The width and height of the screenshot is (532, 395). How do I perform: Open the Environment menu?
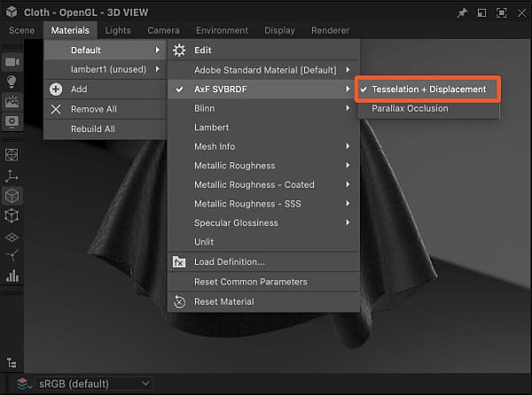222,30
